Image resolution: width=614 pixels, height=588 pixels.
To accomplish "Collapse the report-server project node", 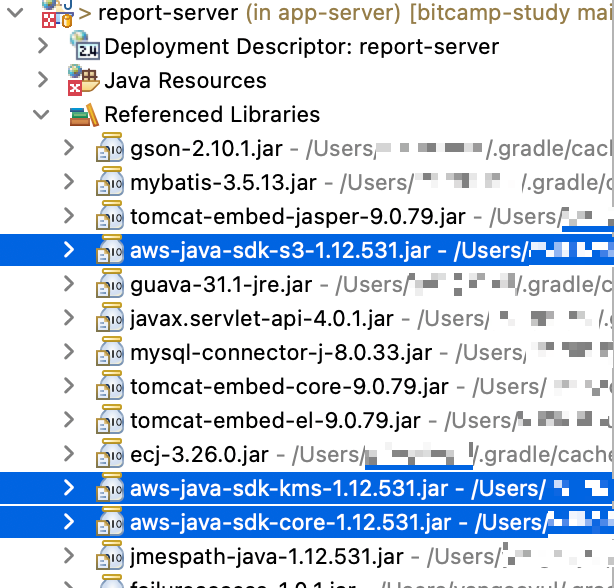I will [15, 13].
